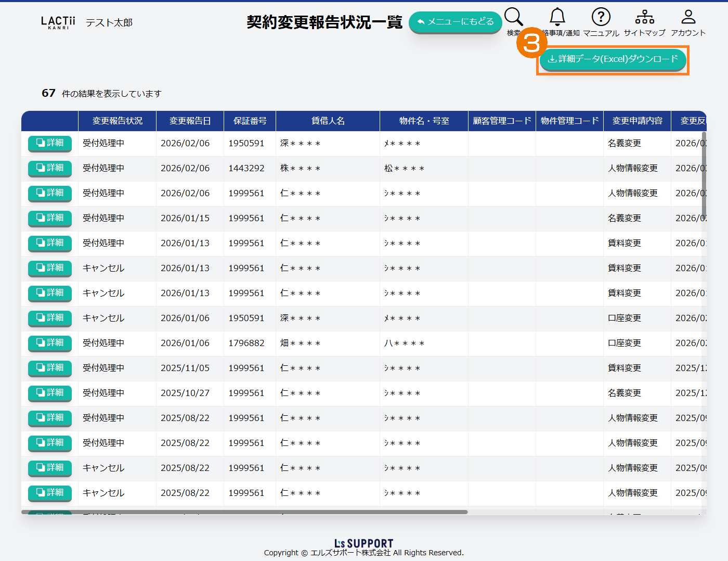Open the sitemap icon

click(x=644, y=18)
